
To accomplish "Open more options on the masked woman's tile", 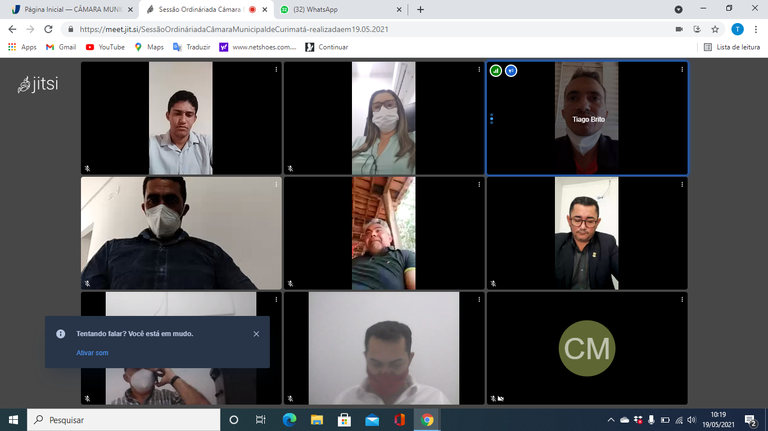I will click(x=479, y=70).
